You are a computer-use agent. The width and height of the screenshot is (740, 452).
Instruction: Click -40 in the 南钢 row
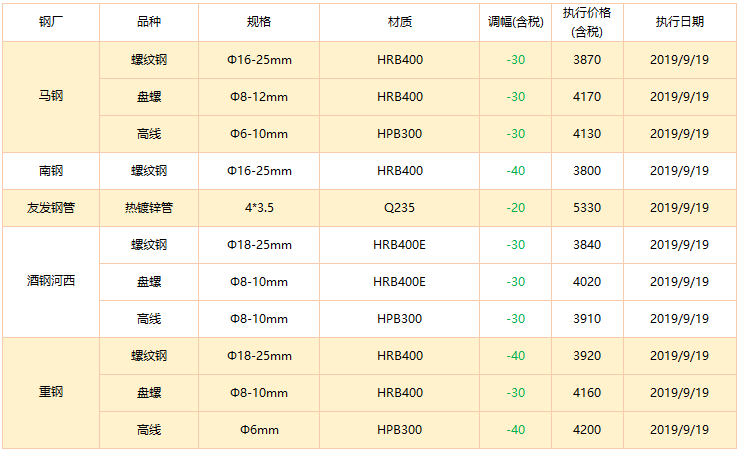click(x=515, y=171)
